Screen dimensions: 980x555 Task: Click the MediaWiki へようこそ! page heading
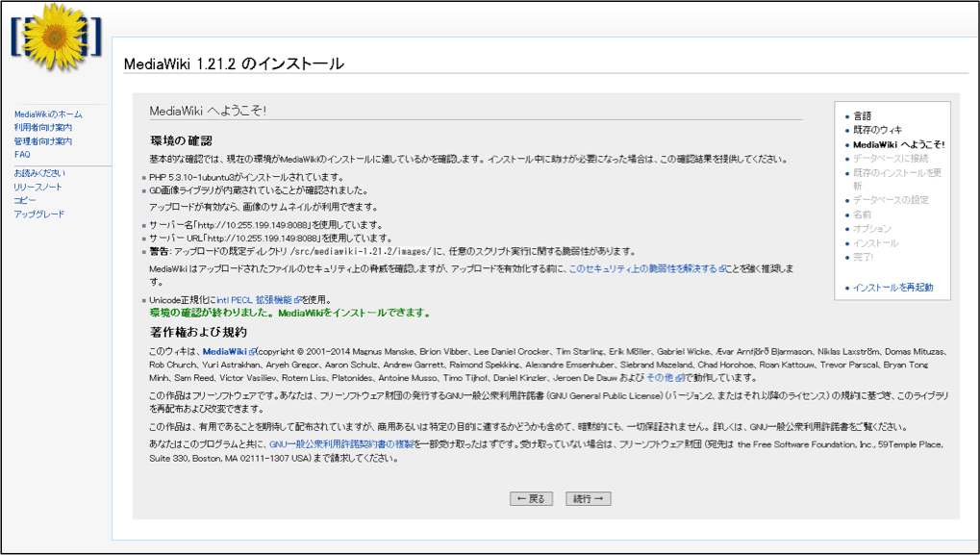click(x=208, y=112)
